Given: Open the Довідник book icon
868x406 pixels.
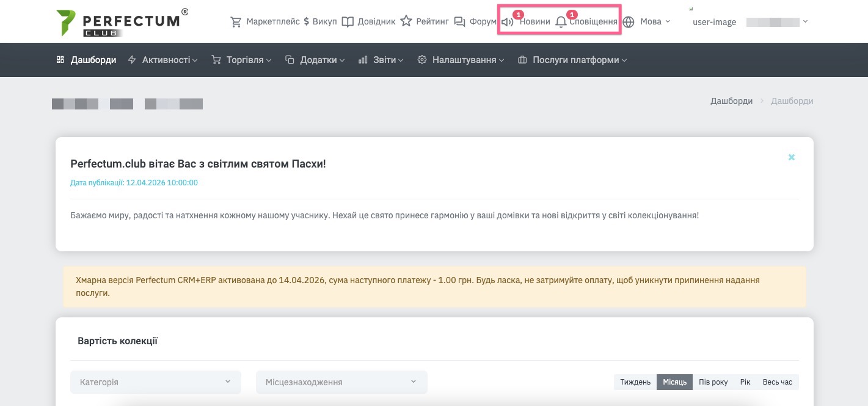Looking at the screenshot, I should coord(348,22).
